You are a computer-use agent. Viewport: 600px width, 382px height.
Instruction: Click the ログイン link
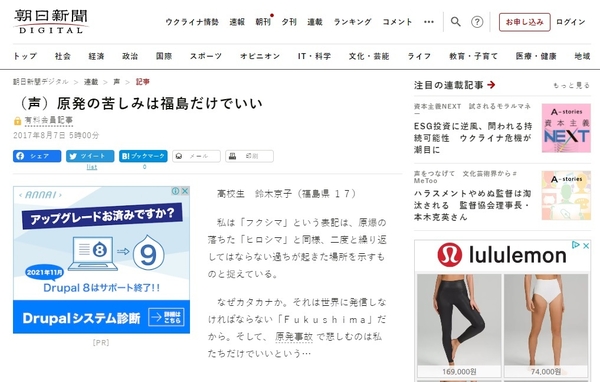point(571,22)
